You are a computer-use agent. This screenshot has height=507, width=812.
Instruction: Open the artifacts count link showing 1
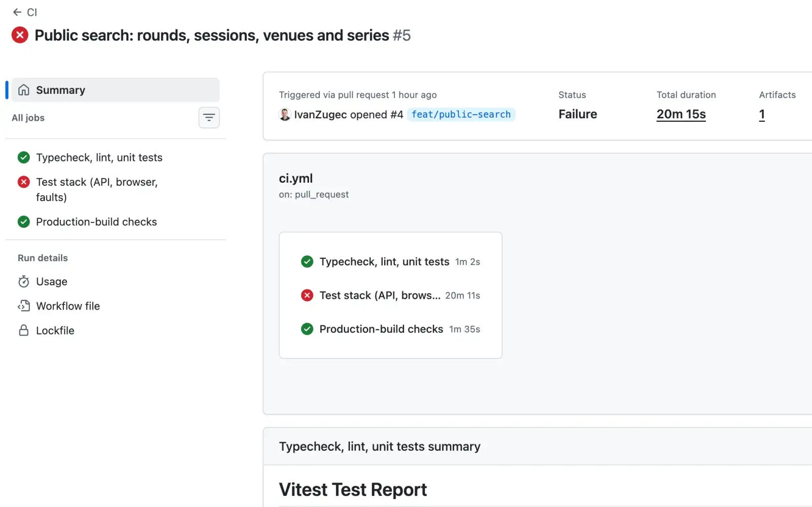pos(762,115)
